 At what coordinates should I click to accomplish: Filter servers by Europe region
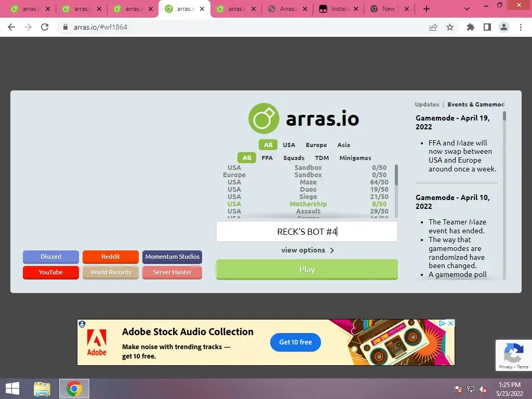(316, 145)
